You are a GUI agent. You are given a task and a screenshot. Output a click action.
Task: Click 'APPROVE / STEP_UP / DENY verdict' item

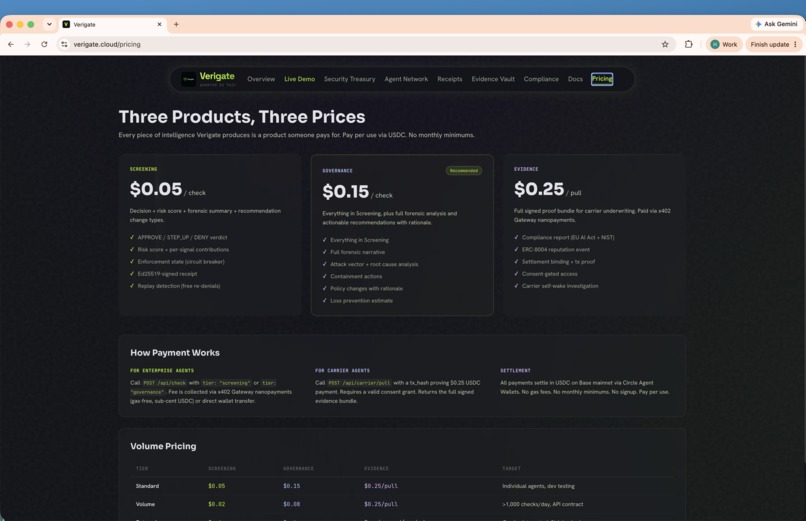[x=182, y=237]
